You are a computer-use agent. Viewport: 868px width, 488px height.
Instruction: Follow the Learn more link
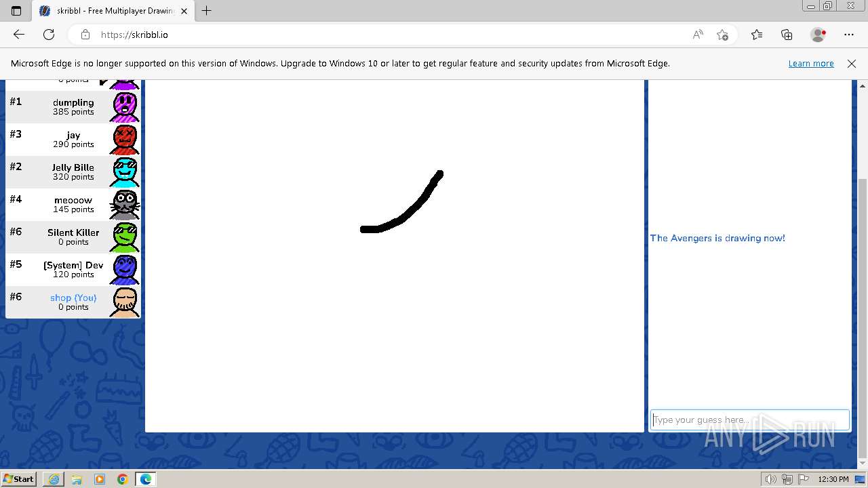[x=811, y=64]
